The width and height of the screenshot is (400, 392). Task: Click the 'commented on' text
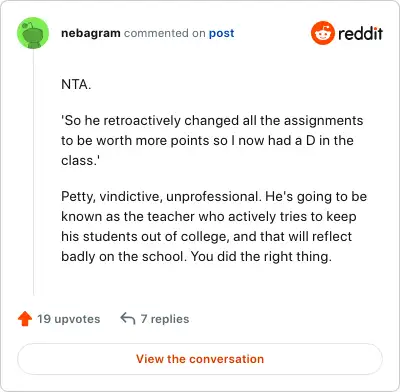coord(165,33)
